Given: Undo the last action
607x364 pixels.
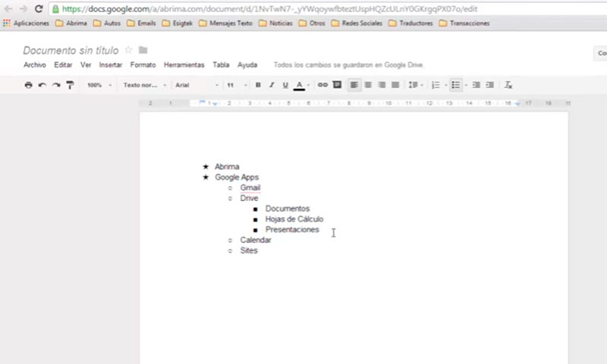Looking at the screenshot, I should pyautogui.click(x=42, y=85).
